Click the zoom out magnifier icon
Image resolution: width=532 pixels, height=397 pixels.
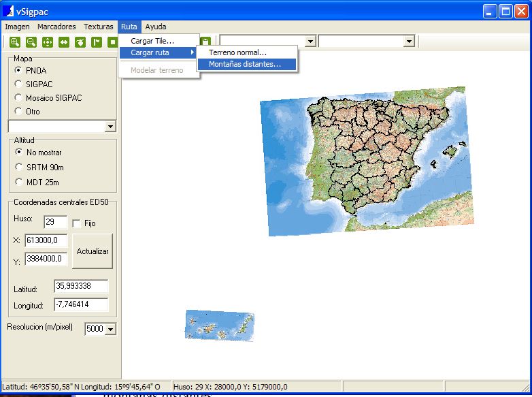pos(31,42)
